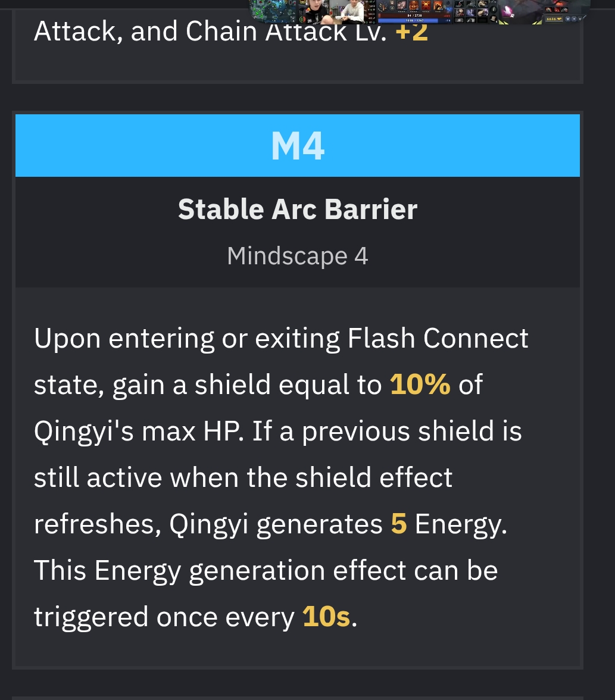615x700 pixels.
Task: Click the highlighted 10% shield value
Action: click(420, 384)
